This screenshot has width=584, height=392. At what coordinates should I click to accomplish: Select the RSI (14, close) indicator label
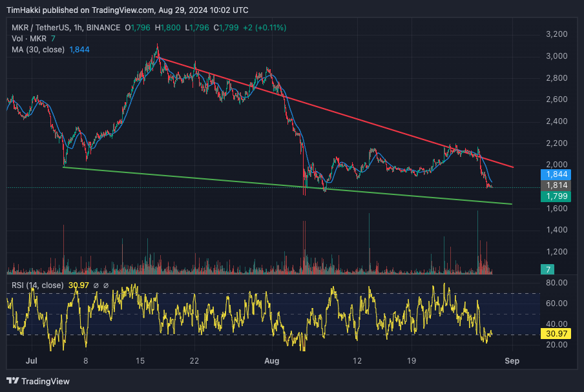point(37,285)
